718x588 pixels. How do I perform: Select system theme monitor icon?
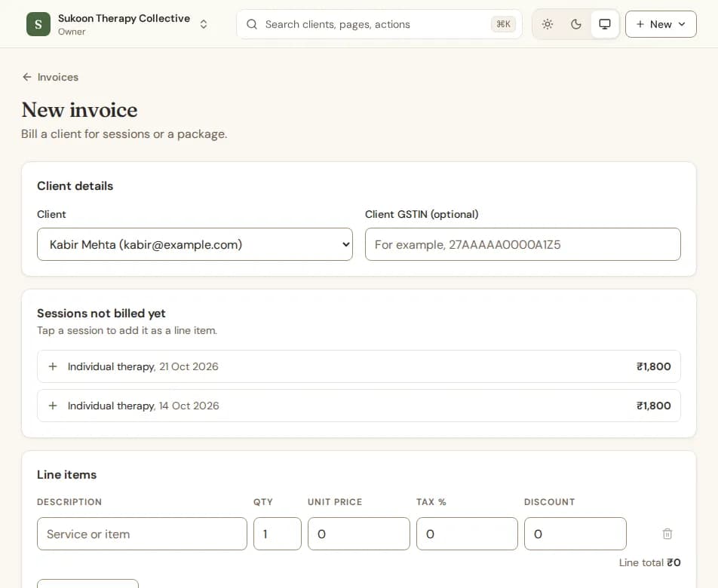pyautogui.click(x=605, y=24)
